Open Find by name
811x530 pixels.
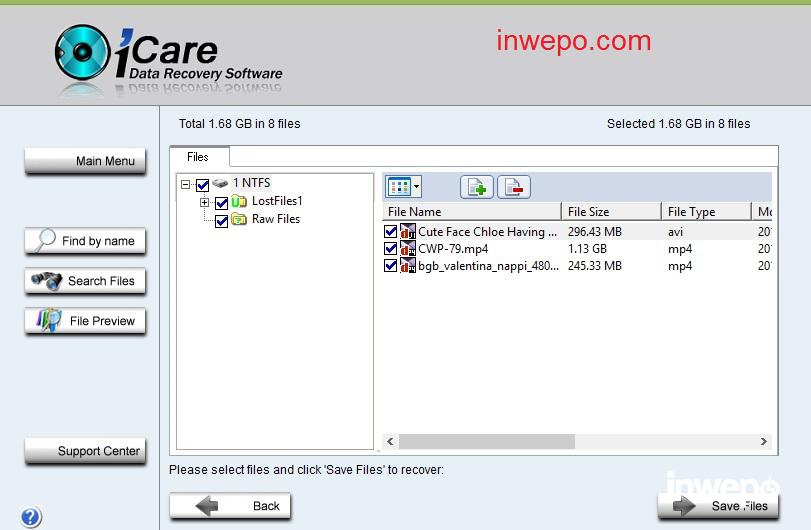click(x=85, y=241)
